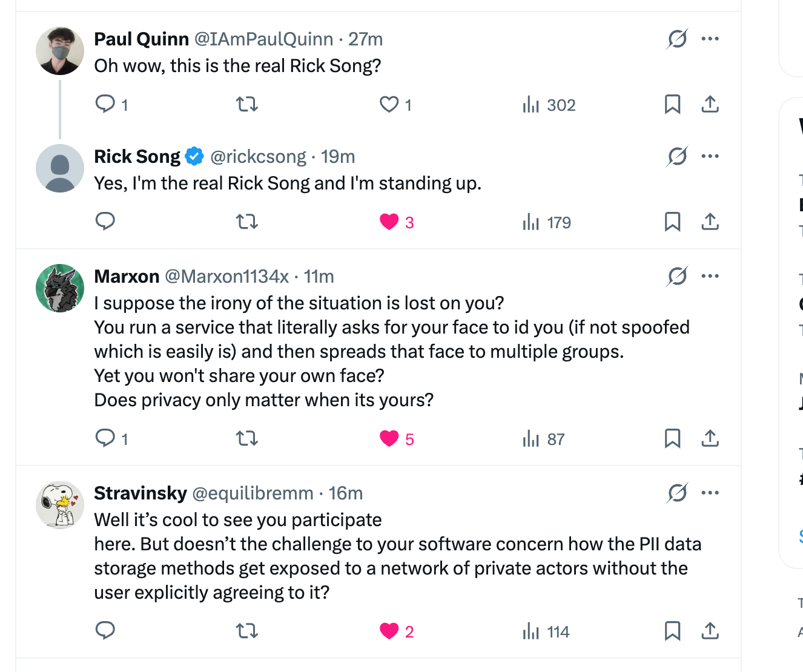803x672 pixels.
Task: Unlike Marxon's tweet with 5 likes
Action: (389, 438)
